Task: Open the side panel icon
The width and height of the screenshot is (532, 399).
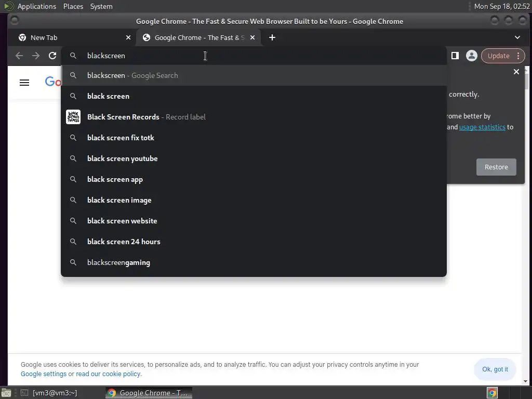Action: (455, 56)
